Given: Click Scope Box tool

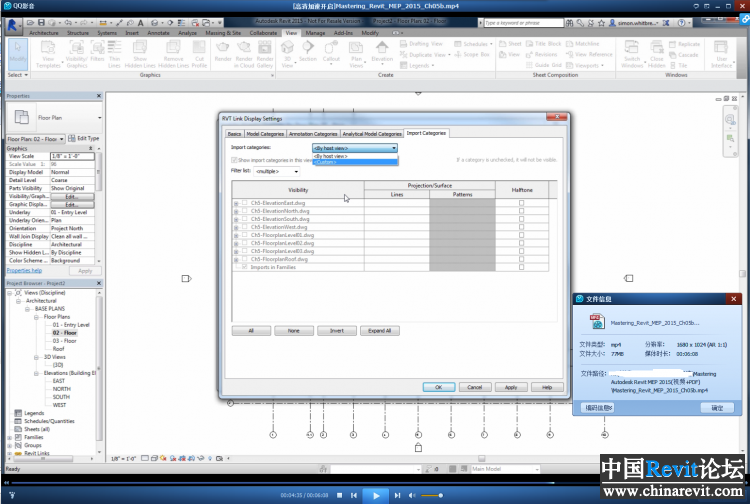Looking at the screenshot, I should pos(472,55).
